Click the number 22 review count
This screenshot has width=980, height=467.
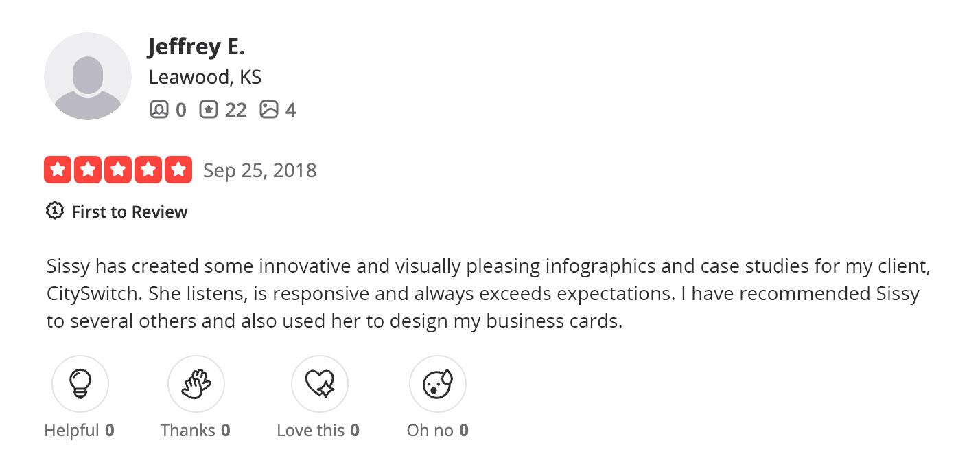(x=235, y=110)
